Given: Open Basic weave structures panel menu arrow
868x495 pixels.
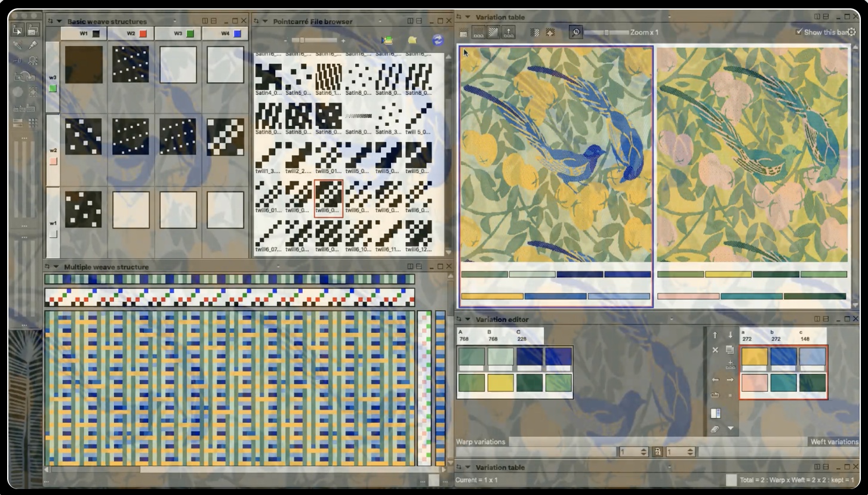Looking at the screenshot, I should pyautogui.click(x=59, y=21).
